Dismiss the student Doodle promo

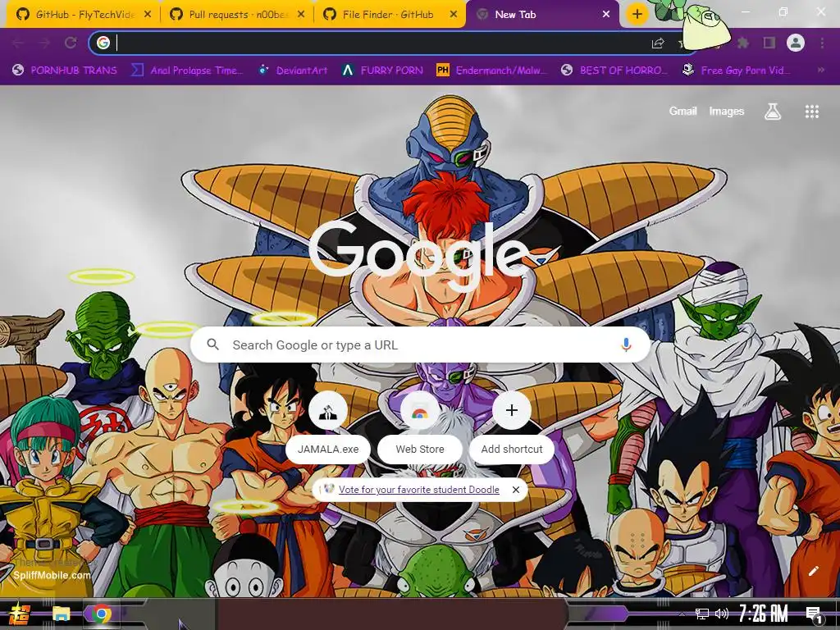[x=515, y=490]
